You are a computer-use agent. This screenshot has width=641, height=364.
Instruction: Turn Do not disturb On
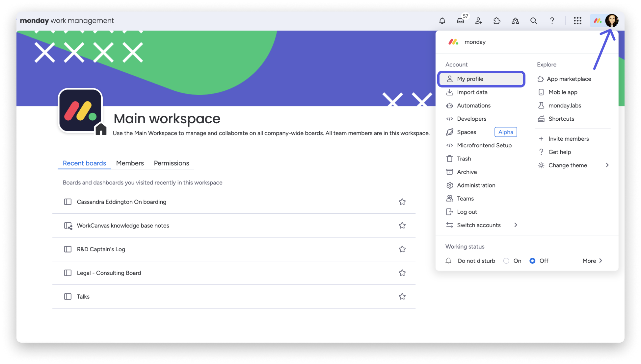(506, 261)
